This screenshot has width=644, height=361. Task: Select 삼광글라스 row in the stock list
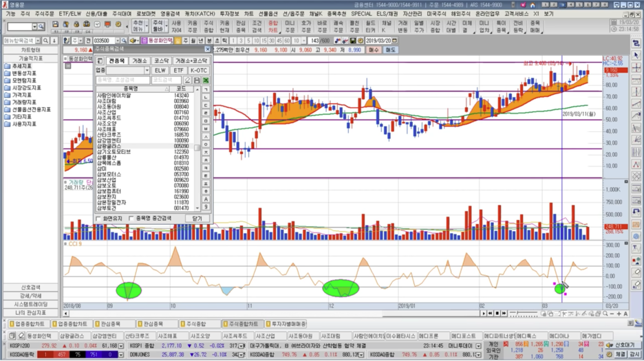pos(145,146)
